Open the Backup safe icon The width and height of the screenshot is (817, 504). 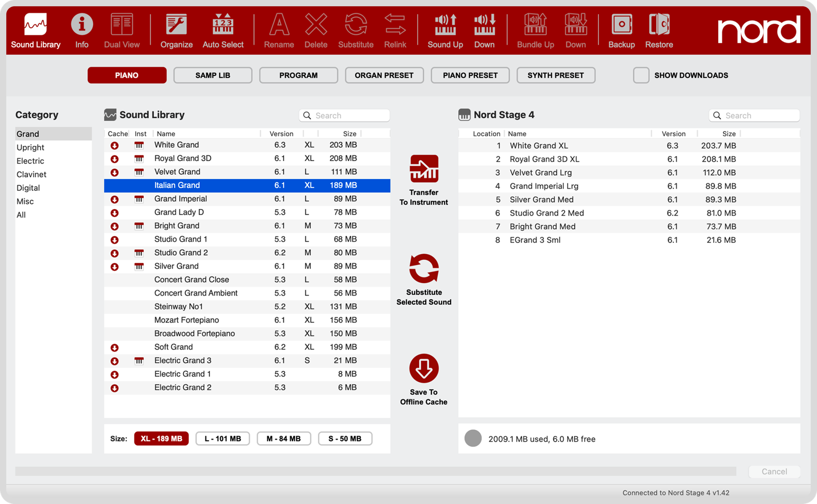pos(621,24)
